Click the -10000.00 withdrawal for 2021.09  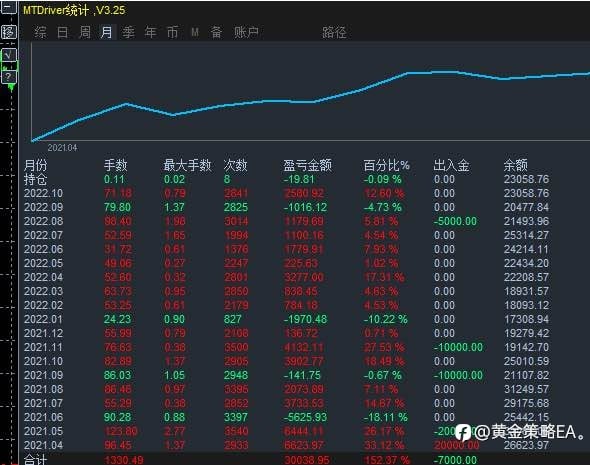pos(458,375)
